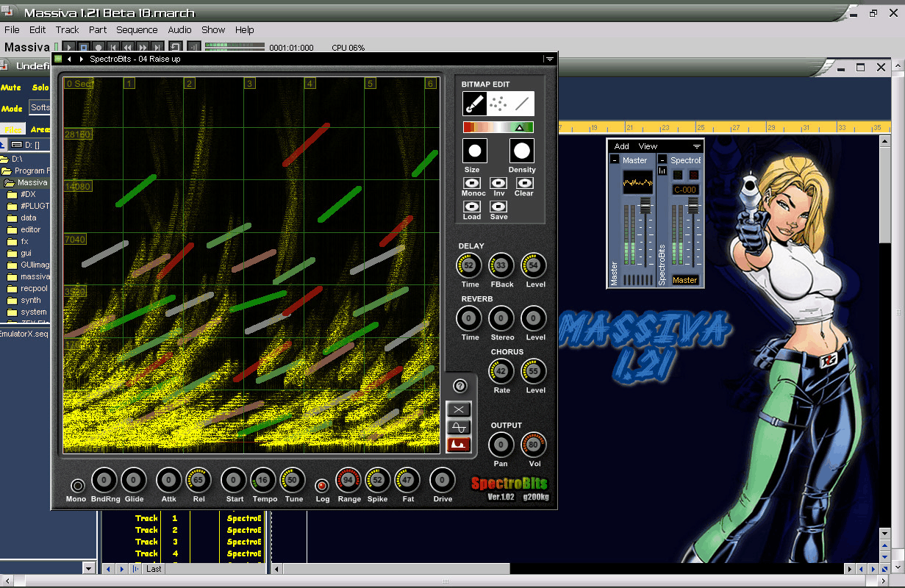Open the Track menu

[x=67, y=30]
